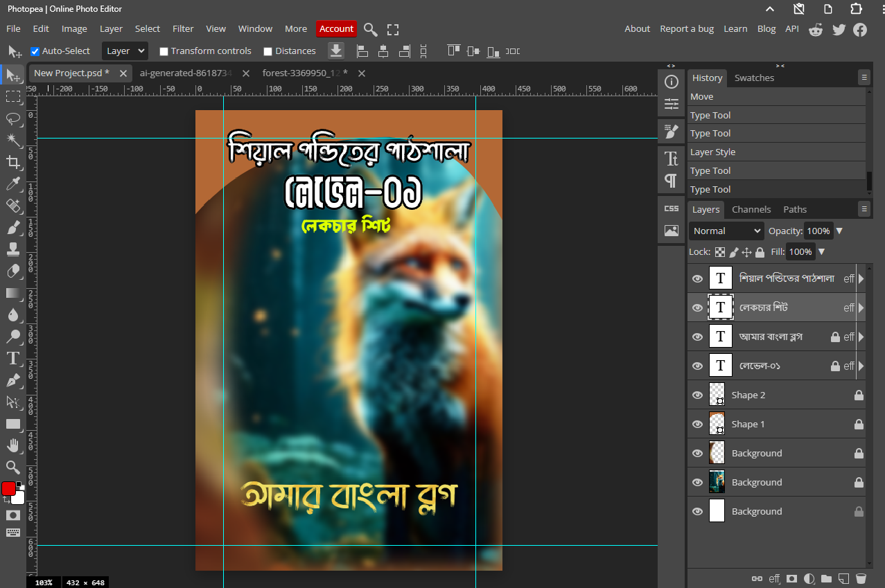Open the API link
This screenshot has height=588, width=885.
(792, 29)
